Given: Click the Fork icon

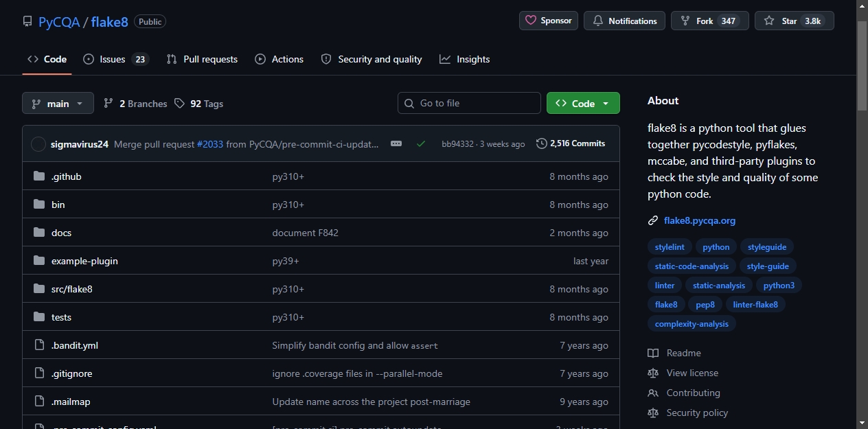Looking at the screenshot, I should pyautogui.click(x=685, y=21).
